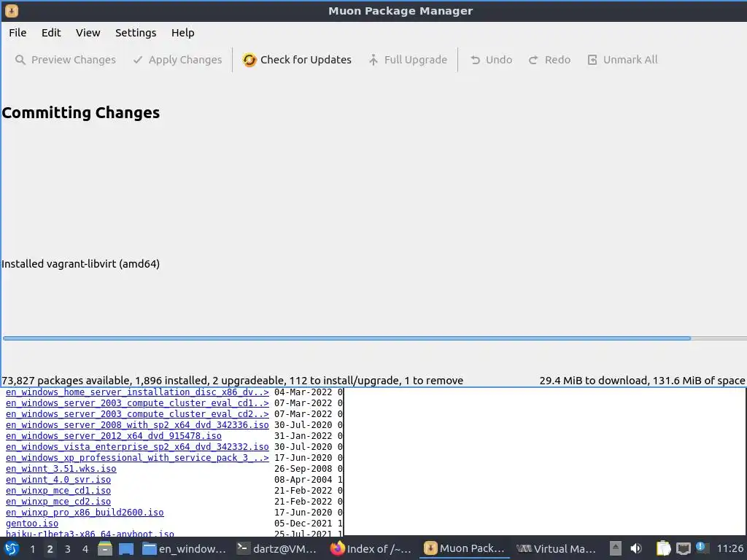Click Full Upgrade toolbar button

tap(408, 60)
